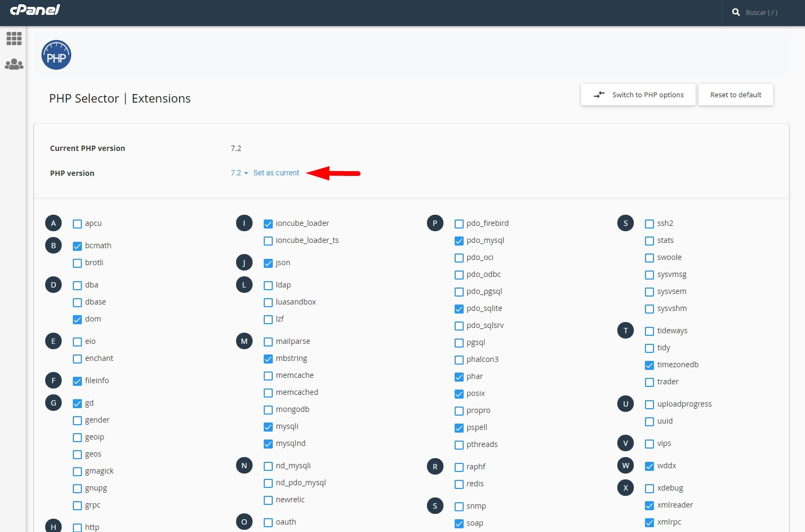Click the letter G group badge
The height and width of the screenshot is (532, 805).
click(53, 403)
